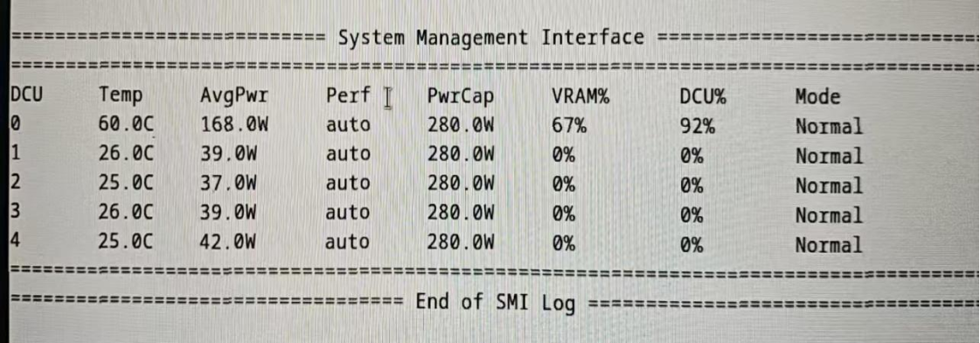This screenshot has width=980, height=343.
Task: Click the 25.0C temperature of DCU 2
Action: click(x=126, y=184)
